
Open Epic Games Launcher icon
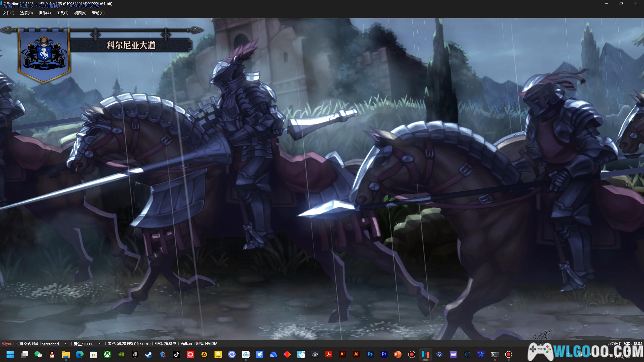coord(135,354)
